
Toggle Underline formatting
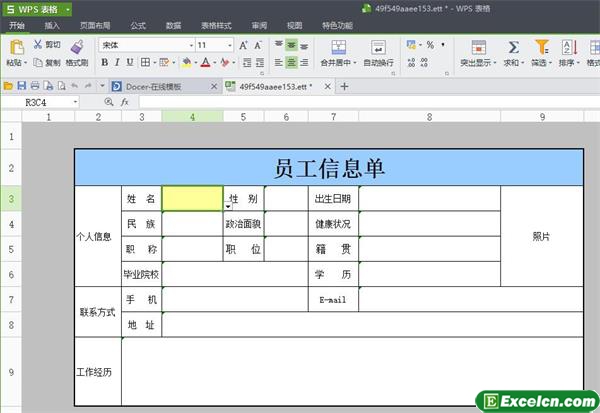point(129,62)
